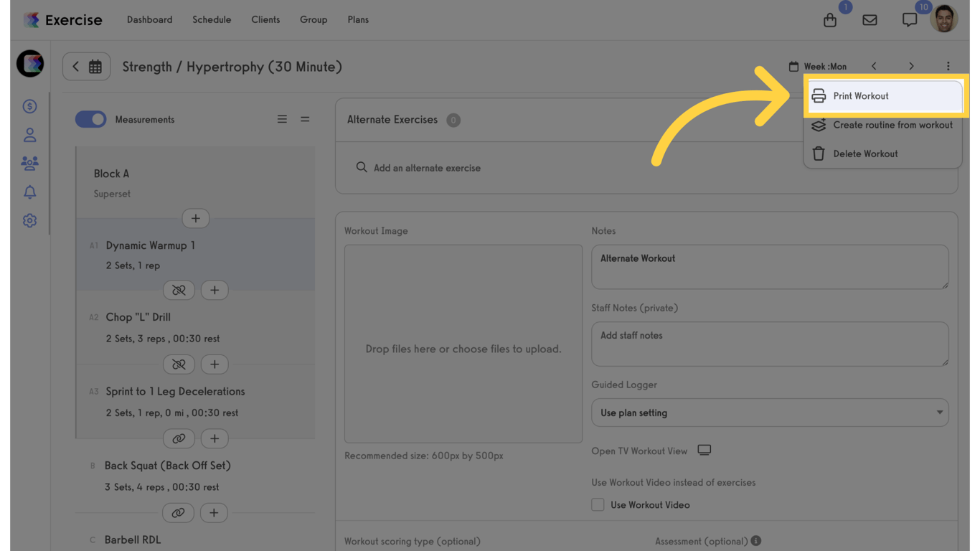Screen dimensions: 980x551
Task: Select the Chop "L" Drill exercise
Action: tap(195, 327)
